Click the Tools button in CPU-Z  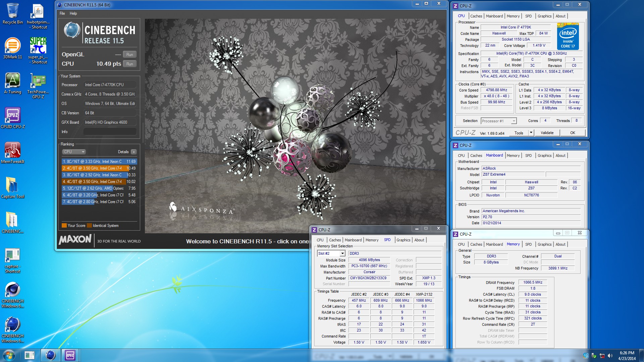(x=519, y=133)
